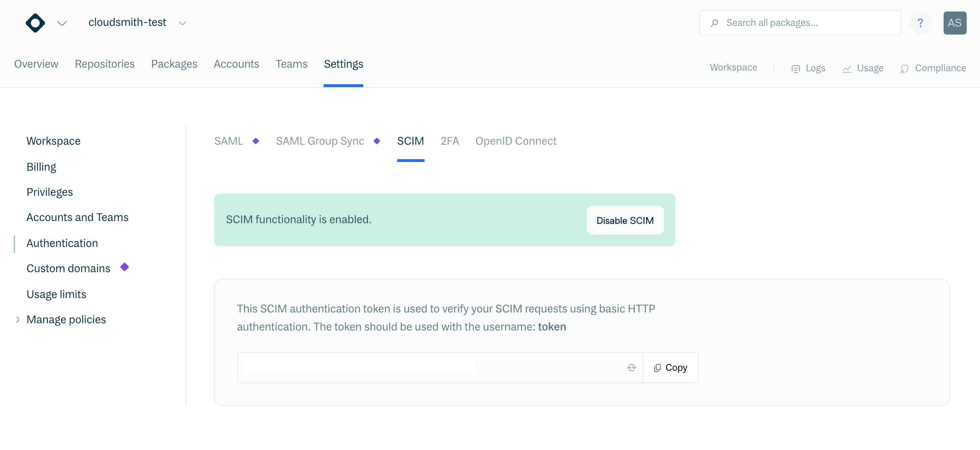Click the refresh token icon
980x450 pixels.
click(x=631, y=368)
